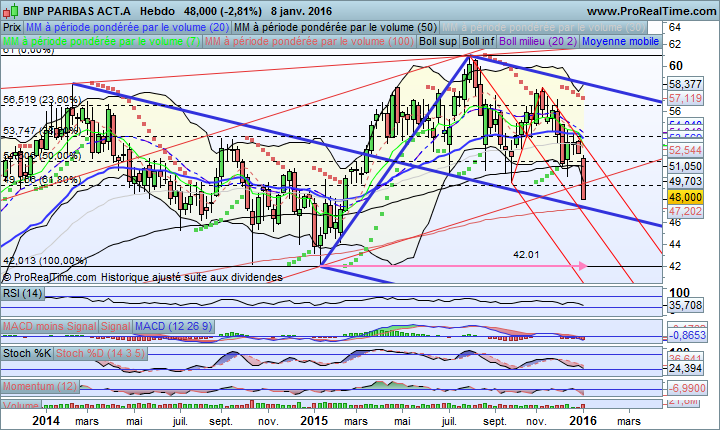Click the Boll inf label
720x430 pixels.
coord(478,41)
